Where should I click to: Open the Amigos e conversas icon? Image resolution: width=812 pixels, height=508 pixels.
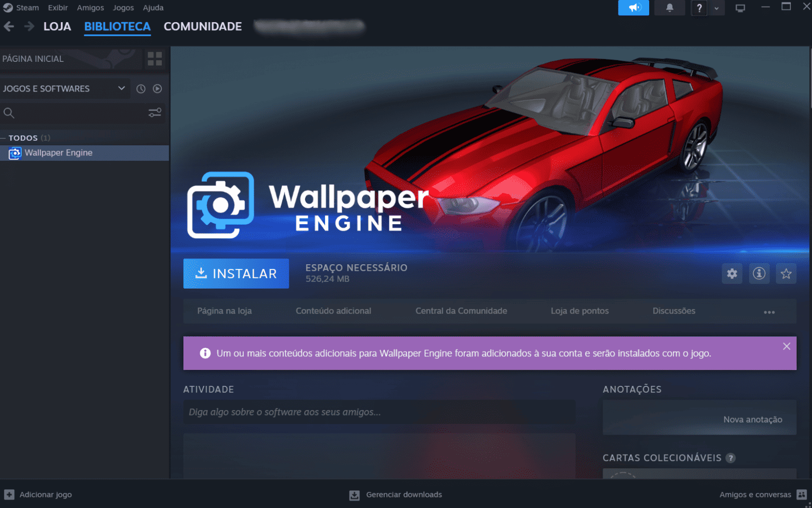801,495
